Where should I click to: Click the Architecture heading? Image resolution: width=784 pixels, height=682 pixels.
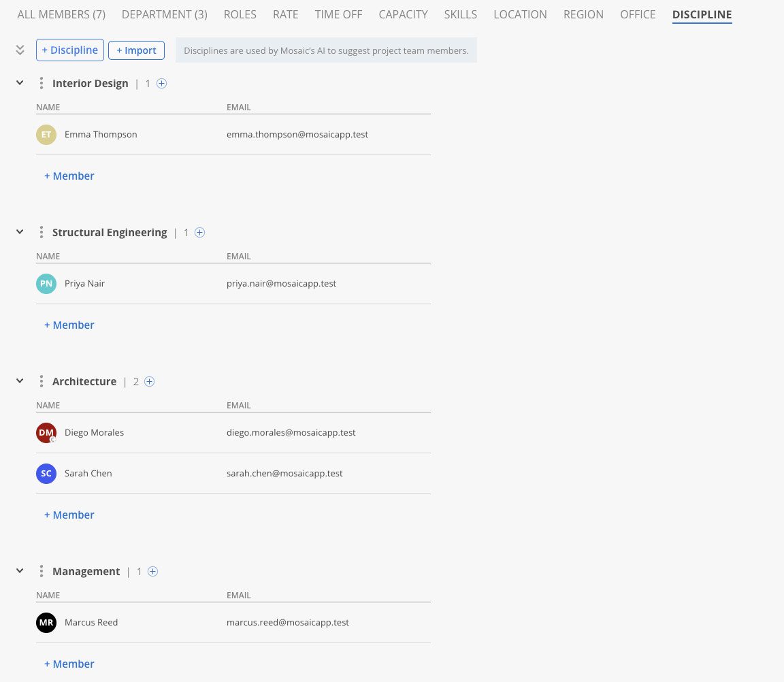coord(84,382)
